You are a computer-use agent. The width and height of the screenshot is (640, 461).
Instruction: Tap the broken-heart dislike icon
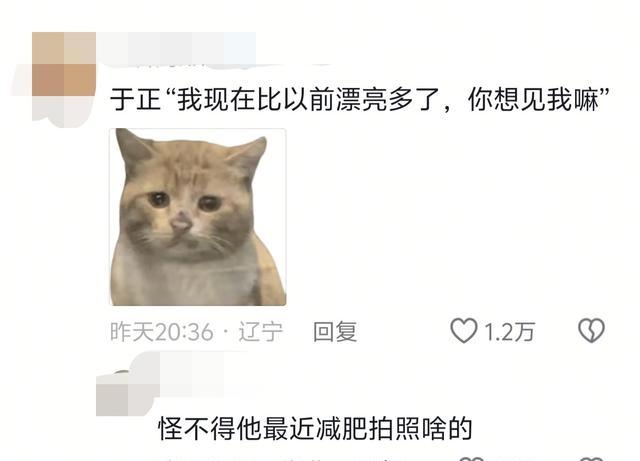[591, 331]
